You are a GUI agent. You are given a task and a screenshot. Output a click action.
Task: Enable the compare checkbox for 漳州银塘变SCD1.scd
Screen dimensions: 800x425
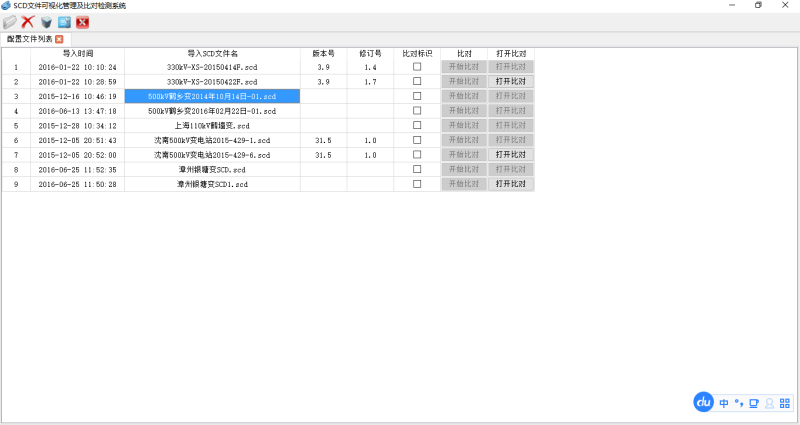(x=417, y=185)
